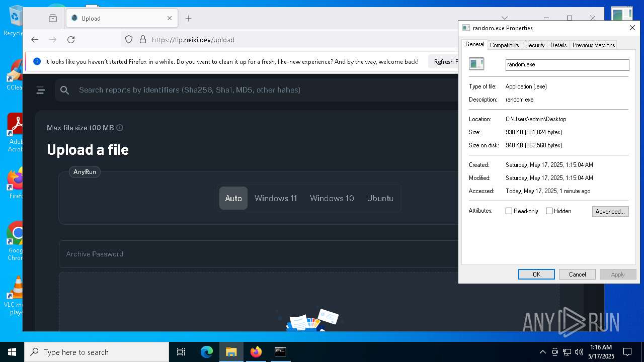Viewport: 644px width, 362px height.
Task: Select the Ubuntu environment option
Action: 380,198
